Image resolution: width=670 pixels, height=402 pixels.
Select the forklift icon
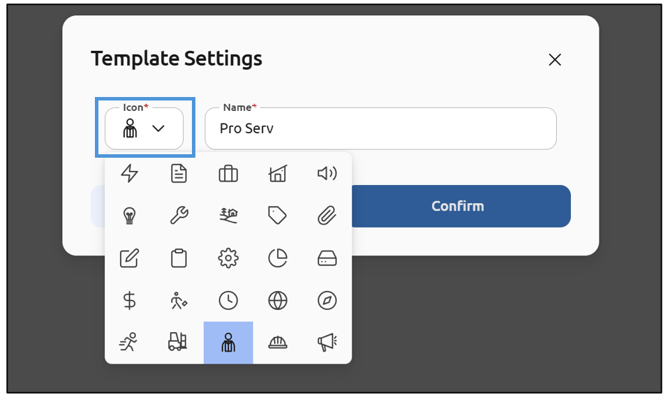click(x=179, y=343)
